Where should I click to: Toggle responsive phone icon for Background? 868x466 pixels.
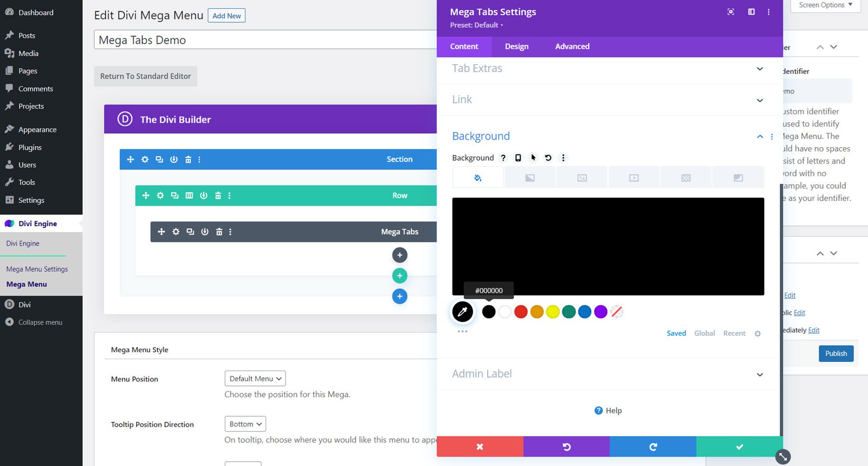click(518, 158)
